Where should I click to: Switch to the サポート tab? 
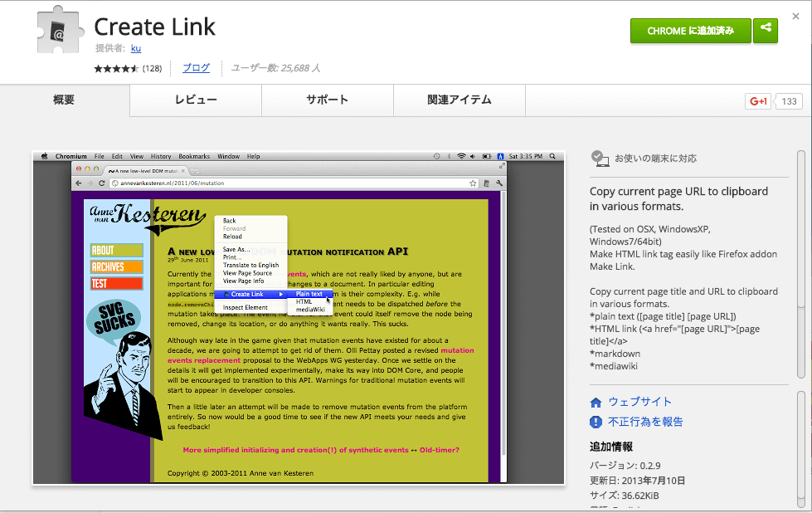(x=328, y=100)
